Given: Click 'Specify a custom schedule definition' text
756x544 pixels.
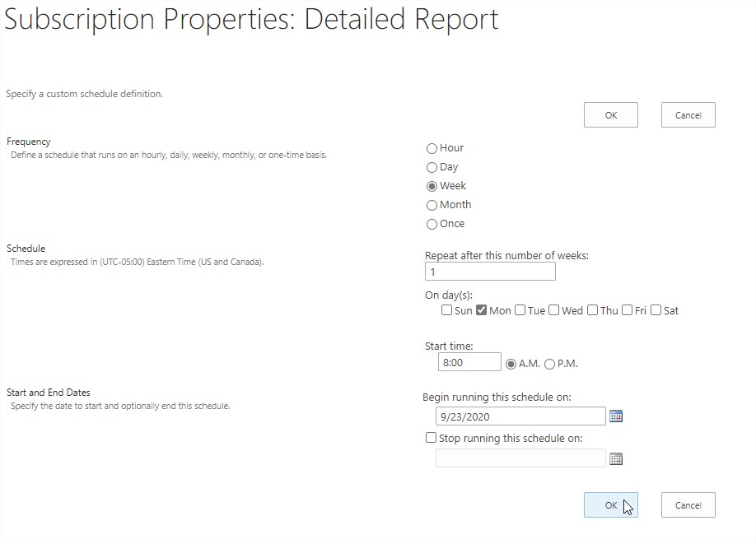Looking at the screenshot, I should [84, 94].
